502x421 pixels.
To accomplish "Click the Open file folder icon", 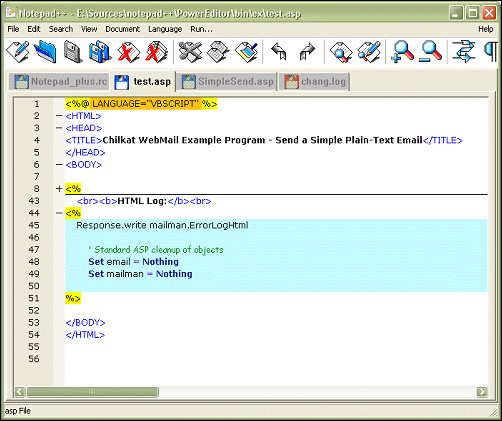I will [45, 52].
